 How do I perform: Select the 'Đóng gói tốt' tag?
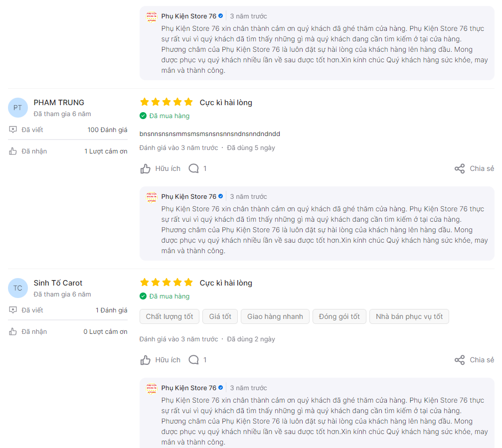click(x=339, y=316)
